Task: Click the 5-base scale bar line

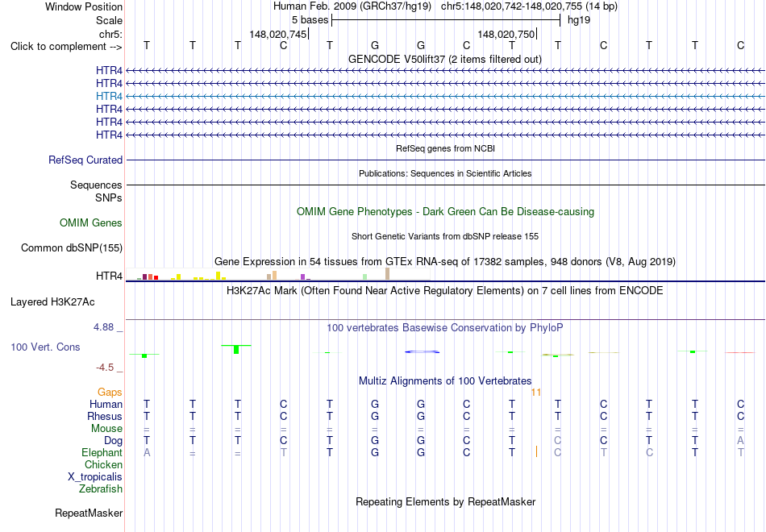Action: [446, 20]
